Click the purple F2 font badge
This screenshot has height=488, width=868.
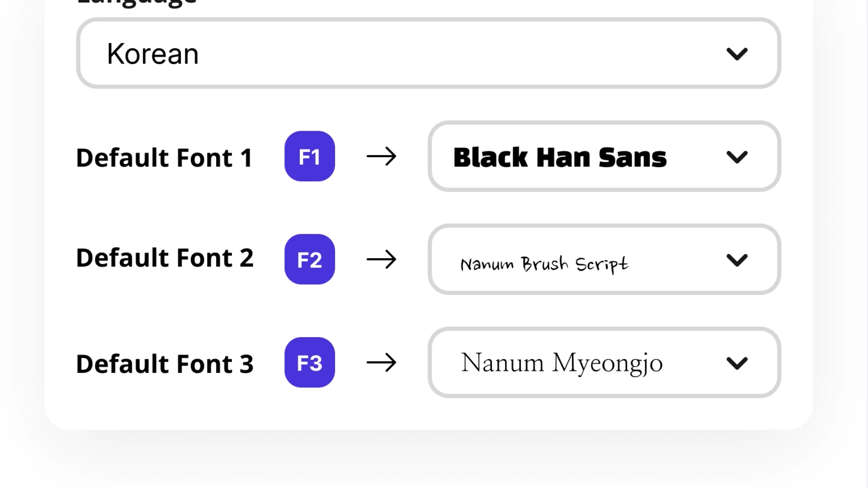(x=310, y=259)
